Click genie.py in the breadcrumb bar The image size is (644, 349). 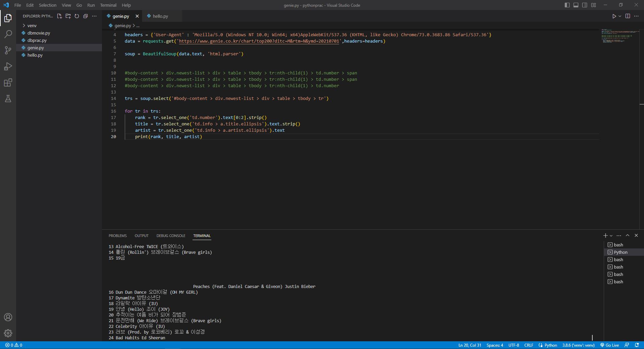[123, 25]
